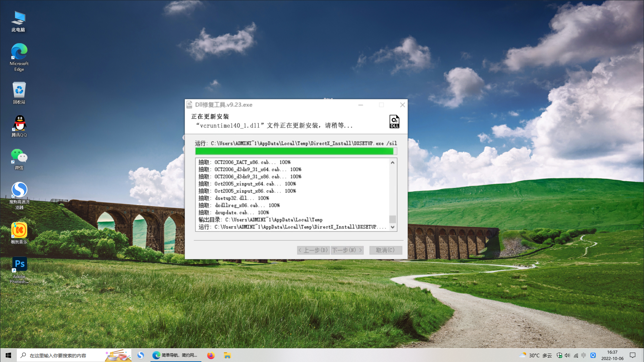Open the volume control in system tray

coord(567,355)
